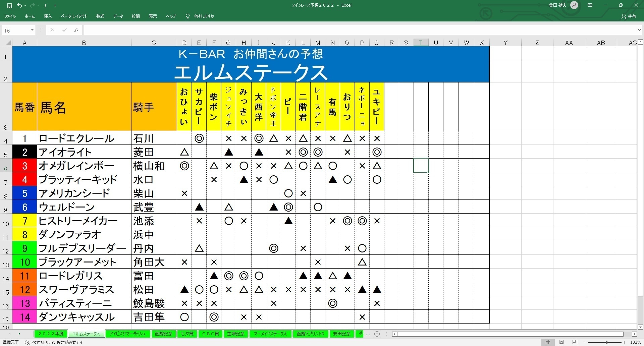644x346 pixels.
Task: Switch to the 函館スプリントS sheet tab
Action: pyautogui.click(x=311, y=334)
